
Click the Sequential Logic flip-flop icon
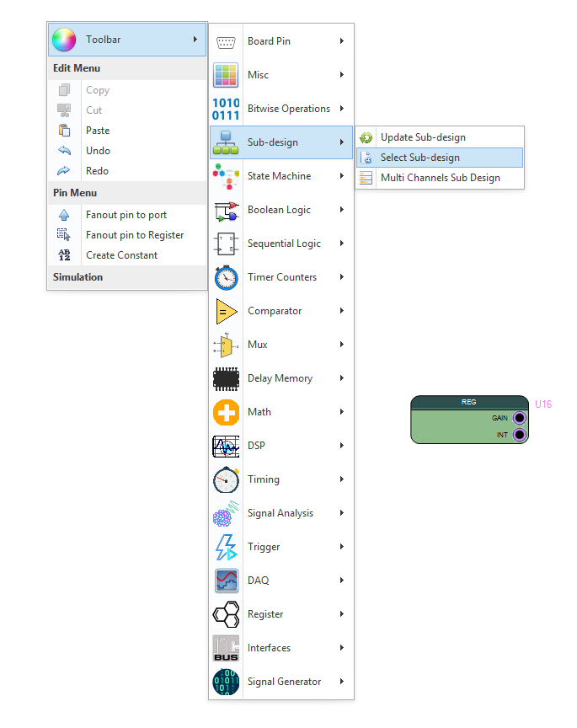(226, 244)
